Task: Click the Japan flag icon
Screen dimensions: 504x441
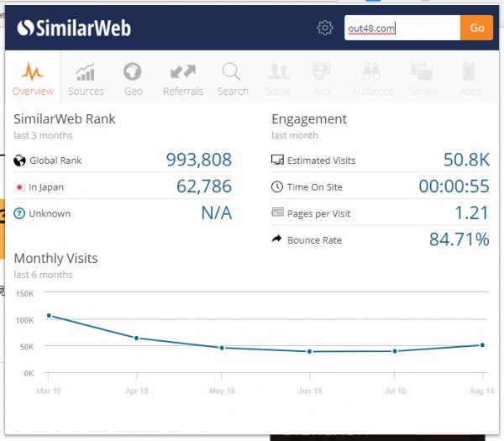Action: pos(19,187)
